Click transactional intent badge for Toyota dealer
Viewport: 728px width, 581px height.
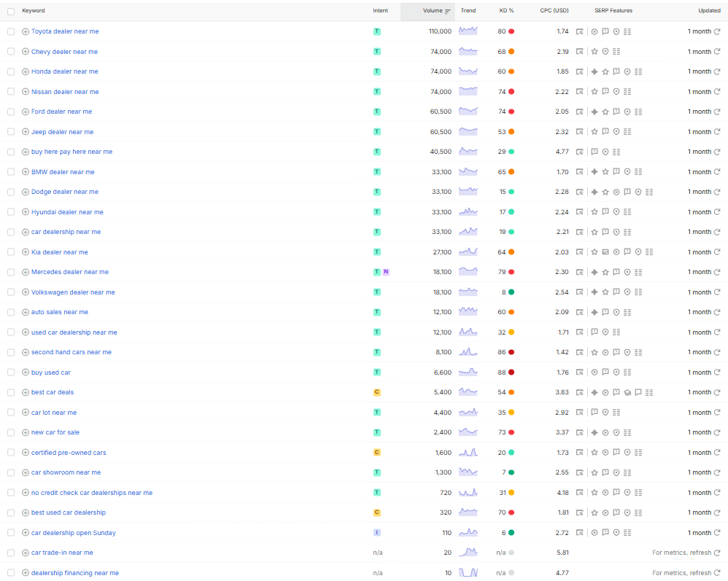[377, 31]
